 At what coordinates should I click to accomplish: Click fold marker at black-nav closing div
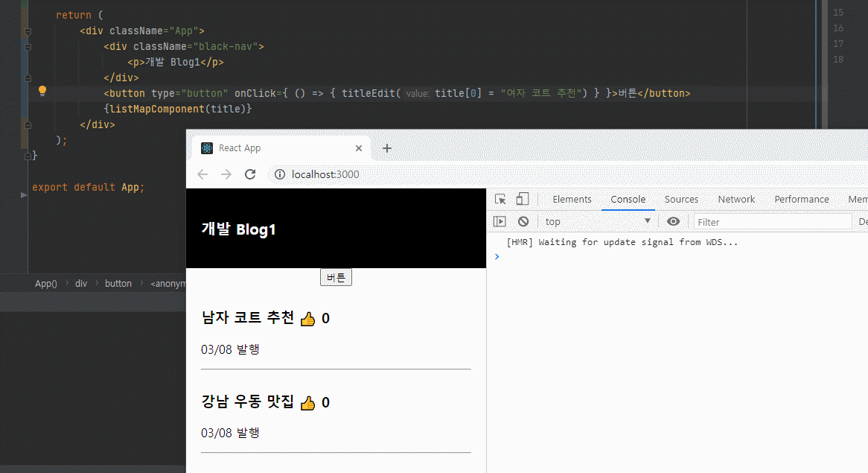[x=28, y=78]
